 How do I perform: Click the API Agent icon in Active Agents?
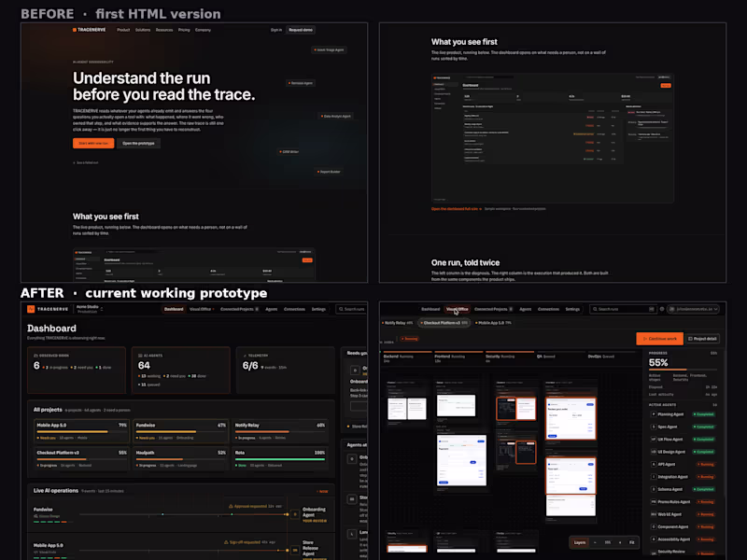pos(654,464)
